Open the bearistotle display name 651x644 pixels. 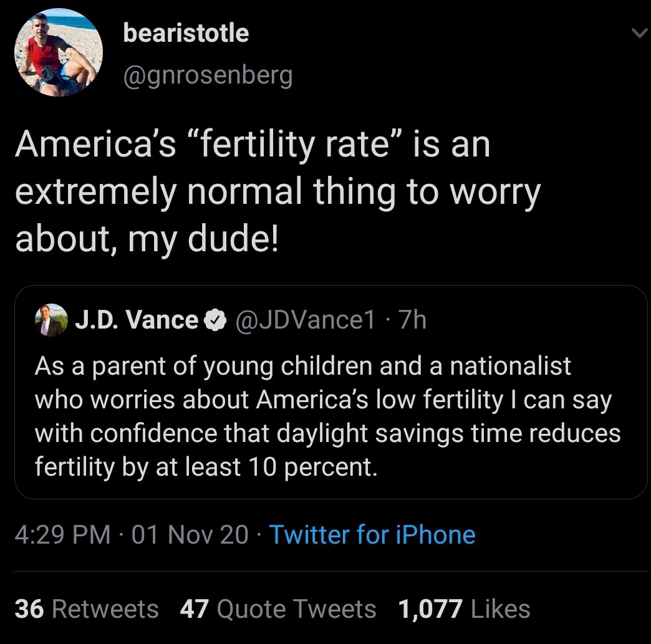coord(186,33)
